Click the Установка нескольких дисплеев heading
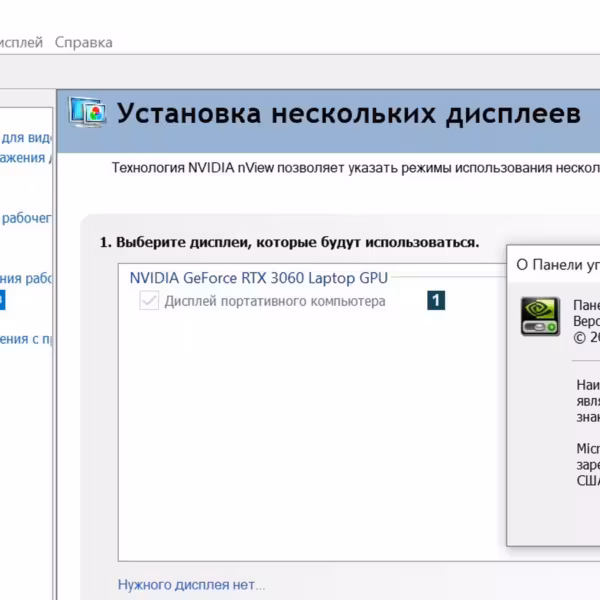The width and height of the screenshot is (600, 600). point(349,114)
